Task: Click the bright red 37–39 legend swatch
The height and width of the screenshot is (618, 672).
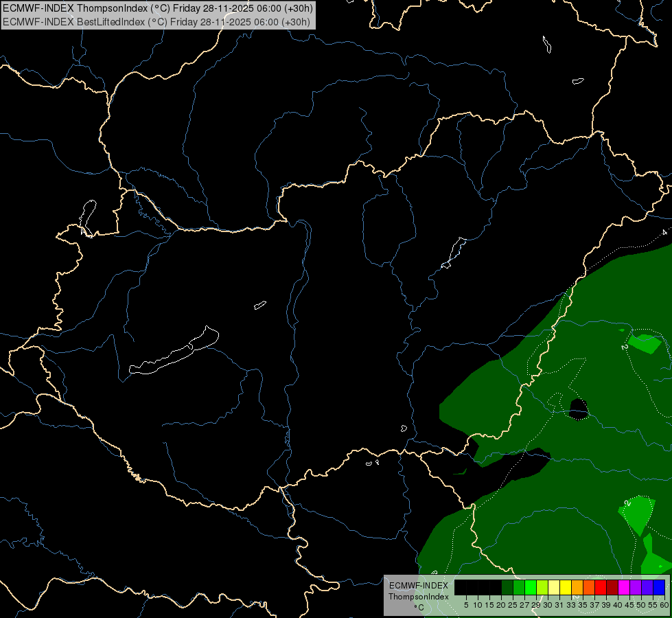Action: pos(601,588)
